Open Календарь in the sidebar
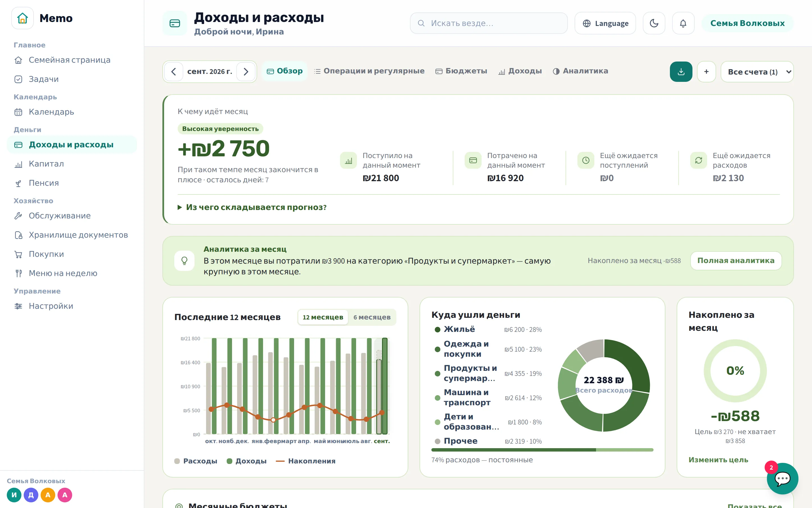Viewport: 812px width, 508px height. click(x=72, y=112)
